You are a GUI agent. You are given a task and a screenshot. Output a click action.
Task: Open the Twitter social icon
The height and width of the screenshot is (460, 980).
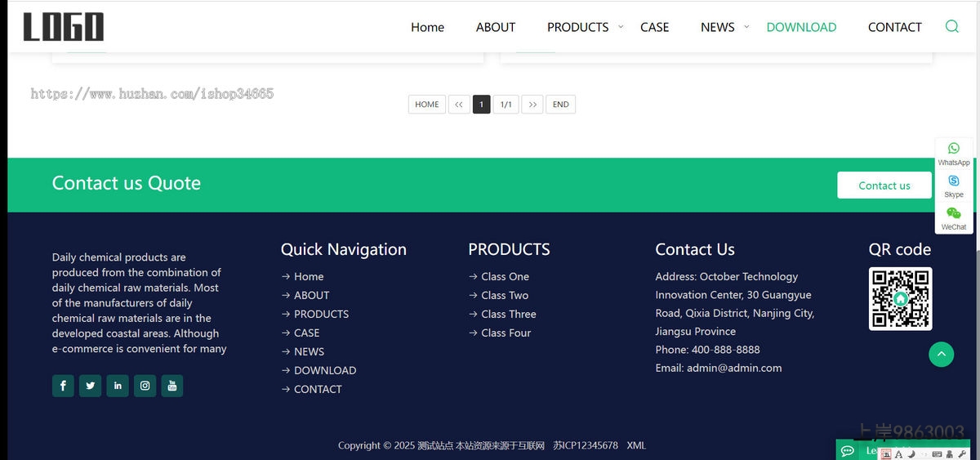90,386
